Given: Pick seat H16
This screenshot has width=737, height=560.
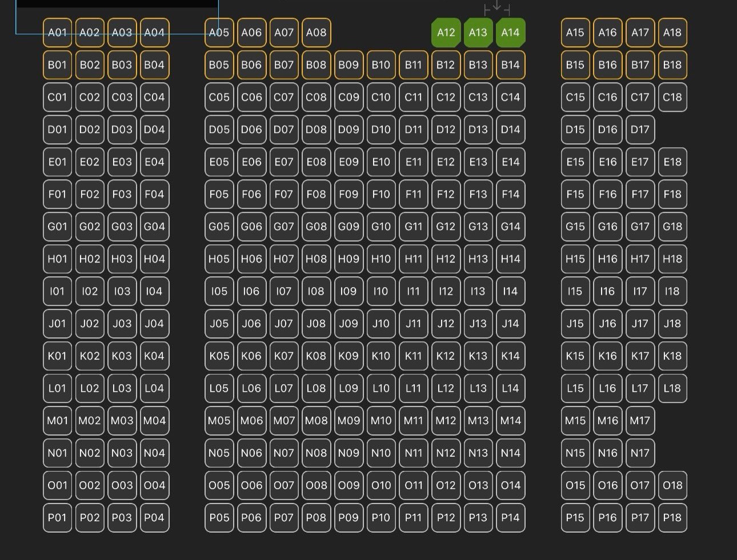Looking at the screenshot, I should (x=607, y=259).
